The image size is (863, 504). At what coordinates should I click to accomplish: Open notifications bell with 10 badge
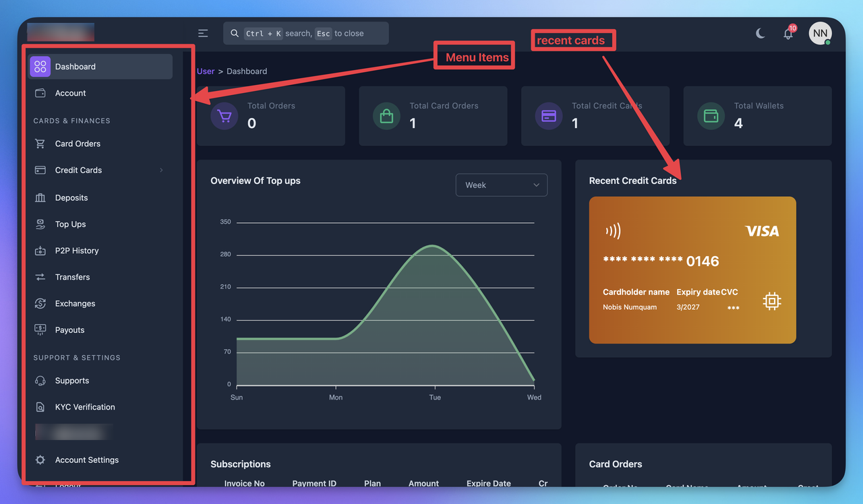click(x=789, y=33)
